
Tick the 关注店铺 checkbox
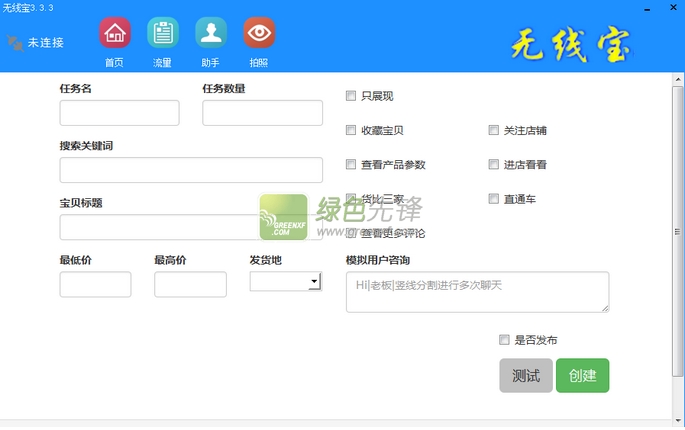[494, 130]
